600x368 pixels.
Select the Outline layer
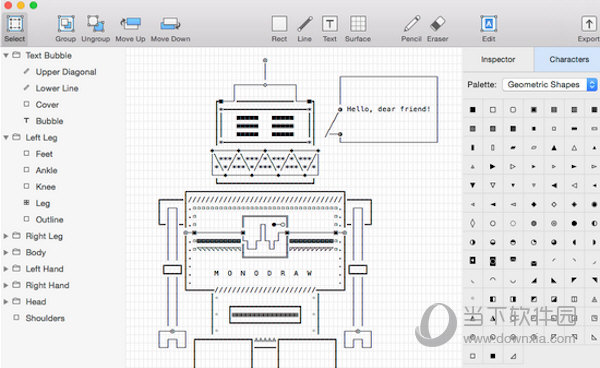point(49,220)
